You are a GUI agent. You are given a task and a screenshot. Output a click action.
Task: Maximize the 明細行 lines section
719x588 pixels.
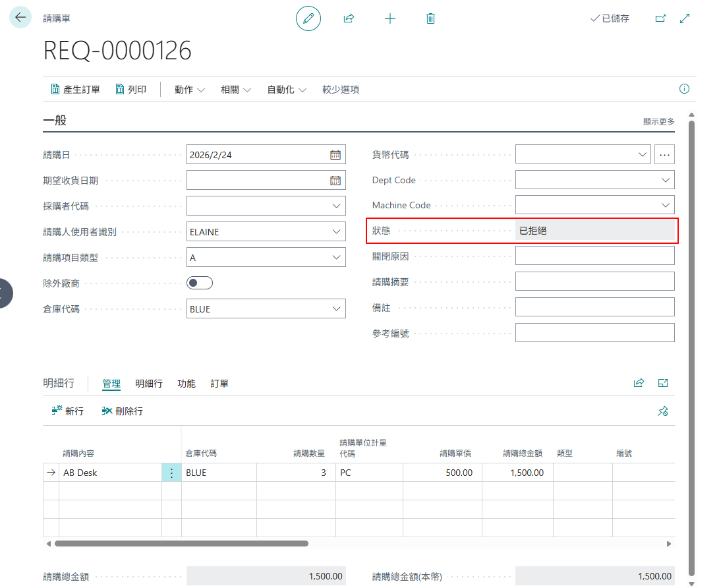(663, 383)
